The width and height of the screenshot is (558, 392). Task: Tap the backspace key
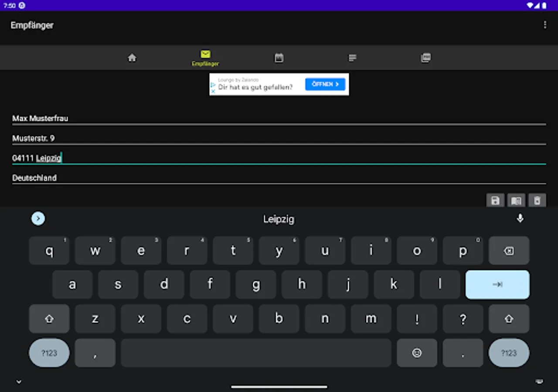(509, 251)
